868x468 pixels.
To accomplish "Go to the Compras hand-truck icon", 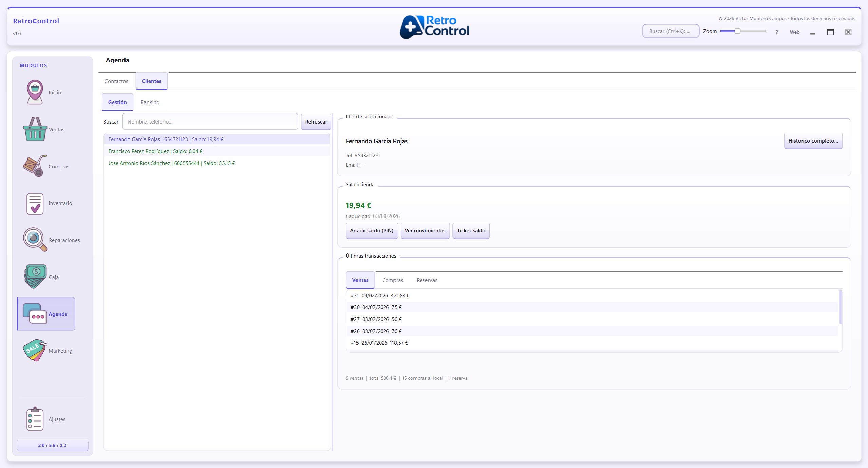I will pos(35,166).
